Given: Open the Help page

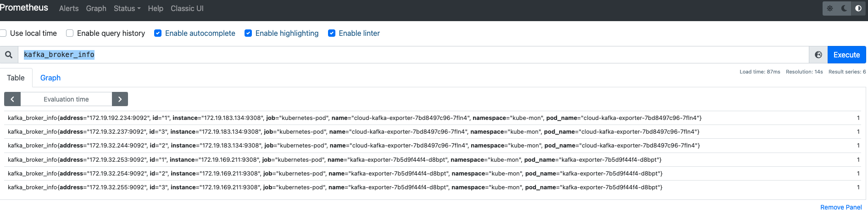Looking at the screenshot, I should pyautogui.click(x=156, y=8).
